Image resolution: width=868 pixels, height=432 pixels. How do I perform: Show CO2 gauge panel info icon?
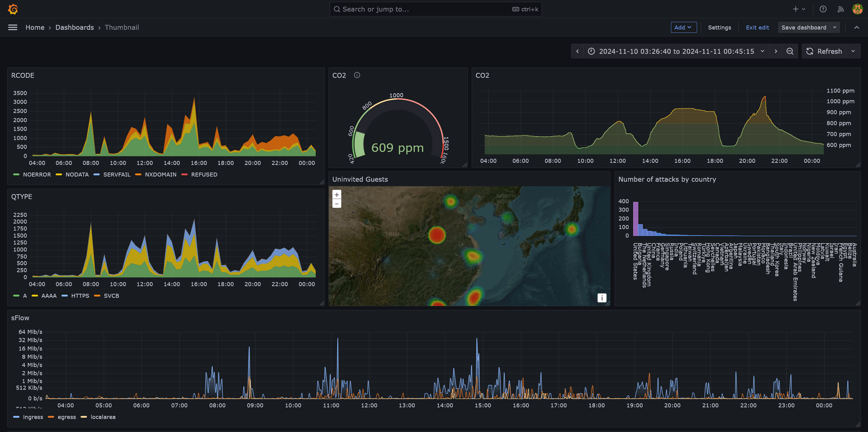click(x=357, y=75)
